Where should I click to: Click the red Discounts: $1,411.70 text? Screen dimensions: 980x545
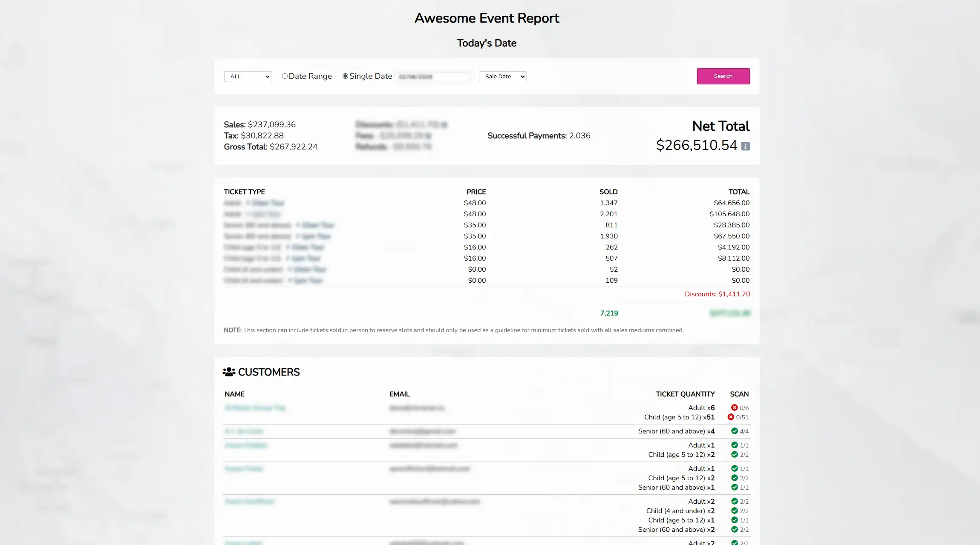tap(717, 294)
